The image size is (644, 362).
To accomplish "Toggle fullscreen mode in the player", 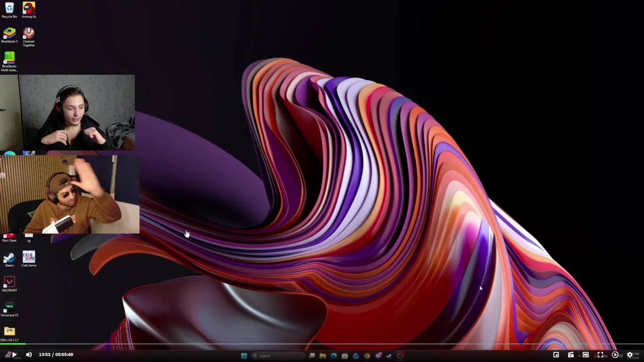I will [600, 354].
